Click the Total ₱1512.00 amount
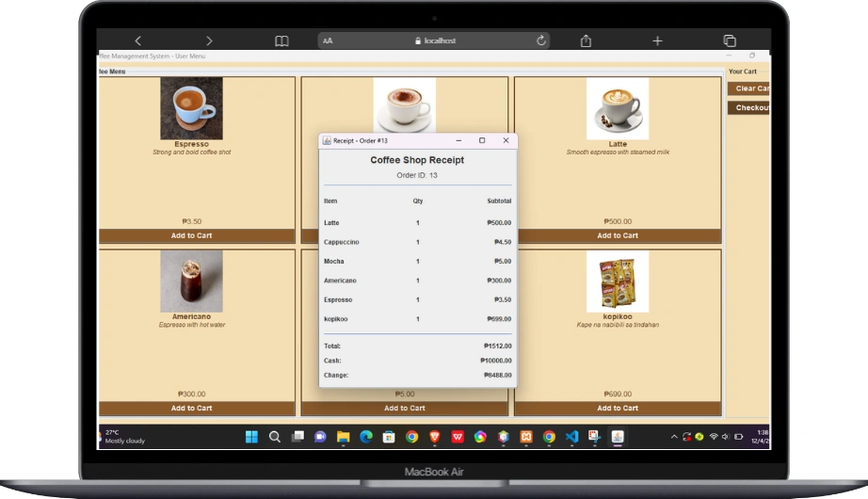The image size is (868, 499). [x=498, y=346]
